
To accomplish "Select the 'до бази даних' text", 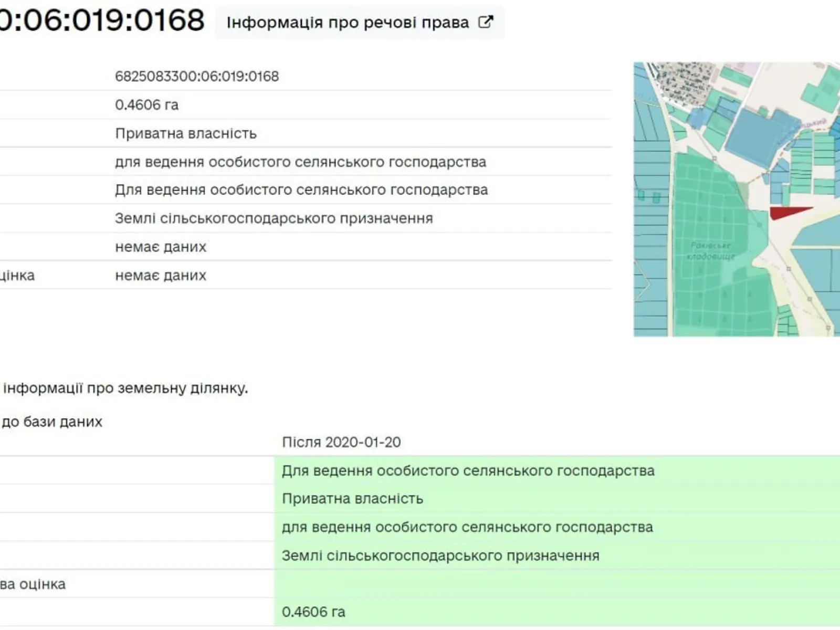I will [52, 422].
